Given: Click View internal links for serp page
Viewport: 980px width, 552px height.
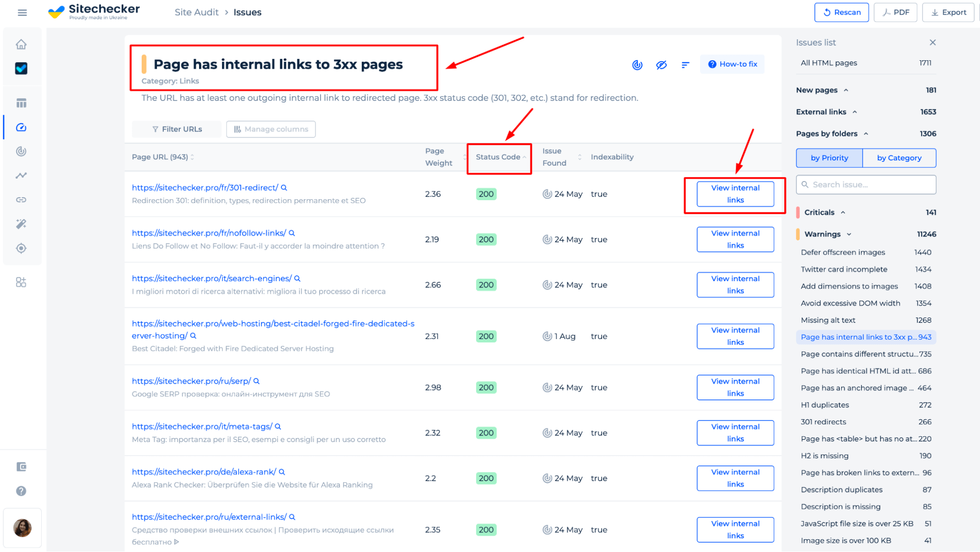Looking at the screenshot, I should [x=734, y=387].
